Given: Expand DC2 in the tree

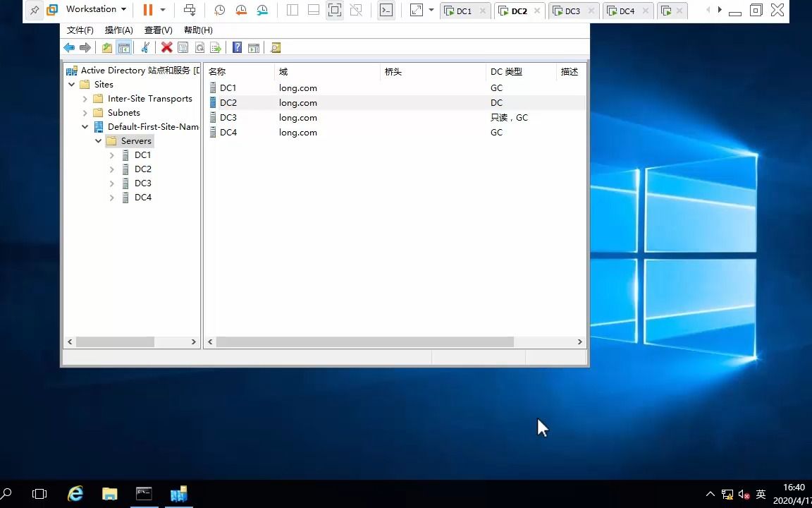Looking at the screenshot, I should [x=112, y=169].
